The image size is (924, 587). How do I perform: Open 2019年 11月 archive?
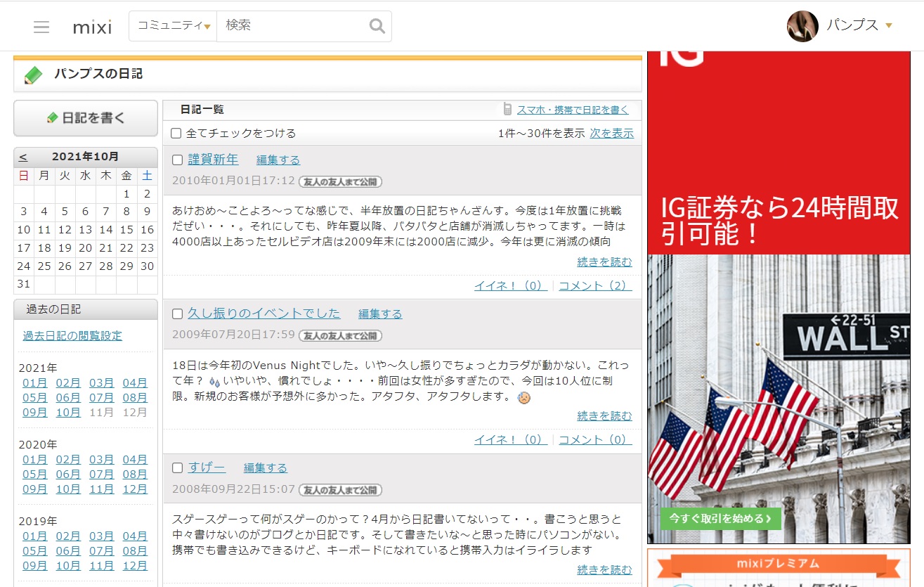point(101,566)
